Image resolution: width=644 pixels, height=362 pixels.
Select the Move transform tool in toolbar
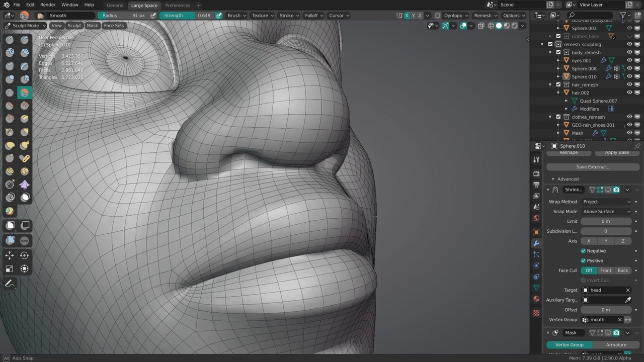10,255
